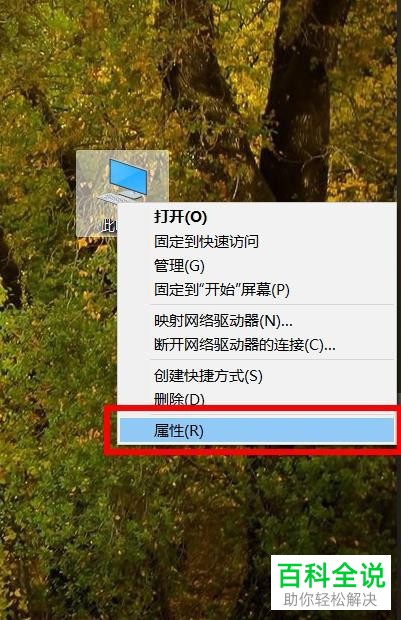Select 断开网络驱动器的连接(C)... entry
The width and height of the screenshot is (401, 620).
tap(244, 345)
